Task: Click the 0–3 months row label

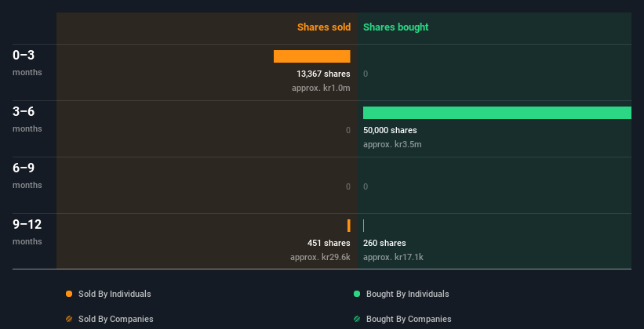Action: point(27,63)
